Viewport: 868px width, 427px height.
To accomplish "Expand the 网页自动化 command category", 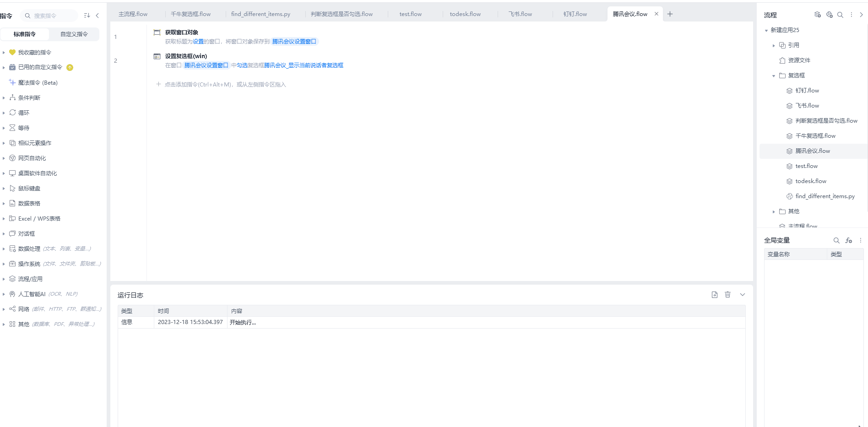I will coord(4,158).
